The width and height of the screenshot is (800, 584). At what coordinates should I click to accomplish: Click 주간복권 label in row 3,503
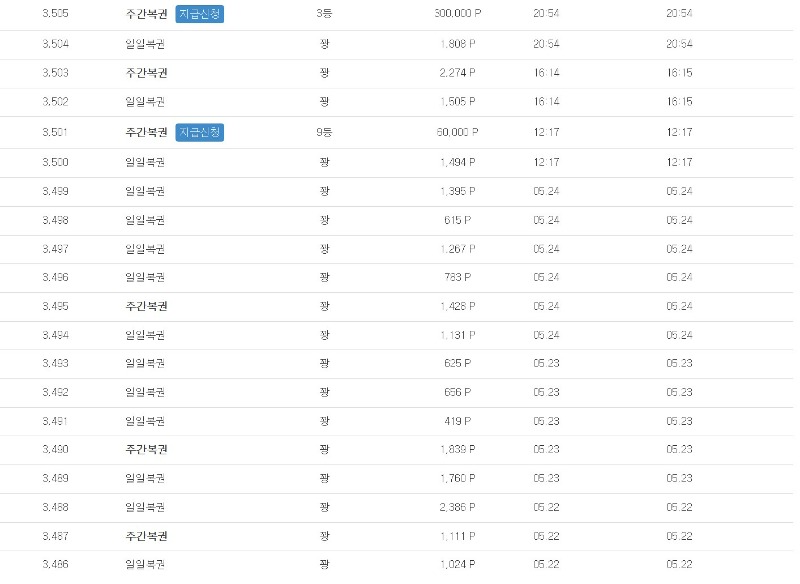(146, 73)
